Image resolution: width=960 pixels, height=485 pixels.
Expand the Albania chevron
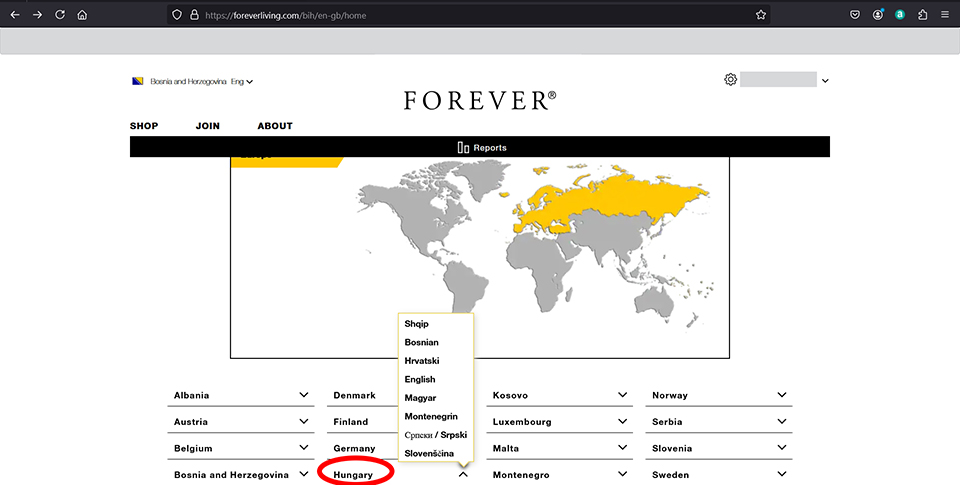pos(304,395)
